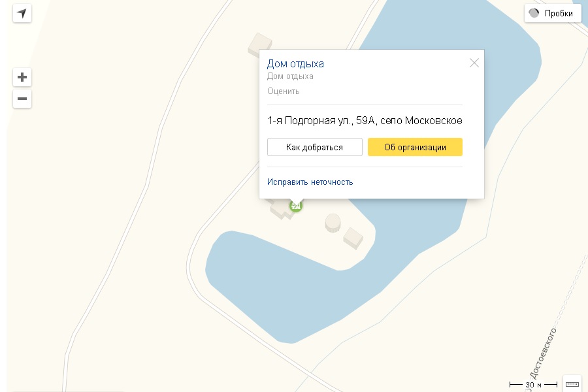
Task: Click the my-location arrow icon
Action: pos(22,14)
